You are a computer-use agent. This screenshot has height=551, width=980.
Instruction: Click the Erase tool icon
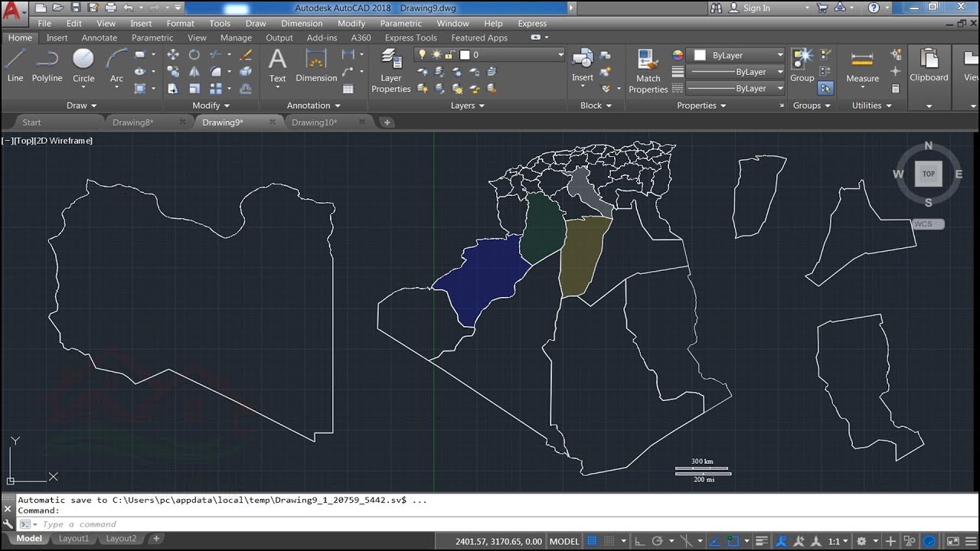tap(246, 55)
